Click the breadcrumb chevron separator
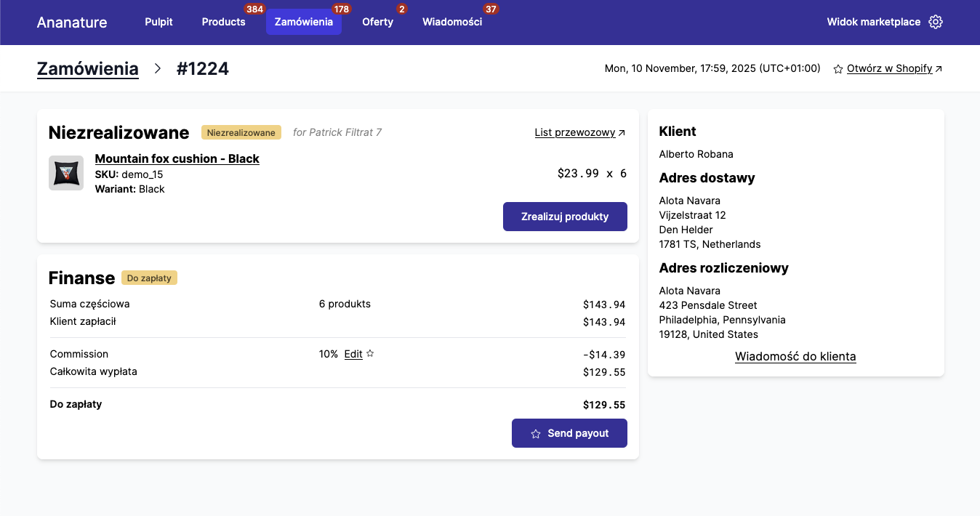Viewport: 980px width, 516px height. point(158,69)
